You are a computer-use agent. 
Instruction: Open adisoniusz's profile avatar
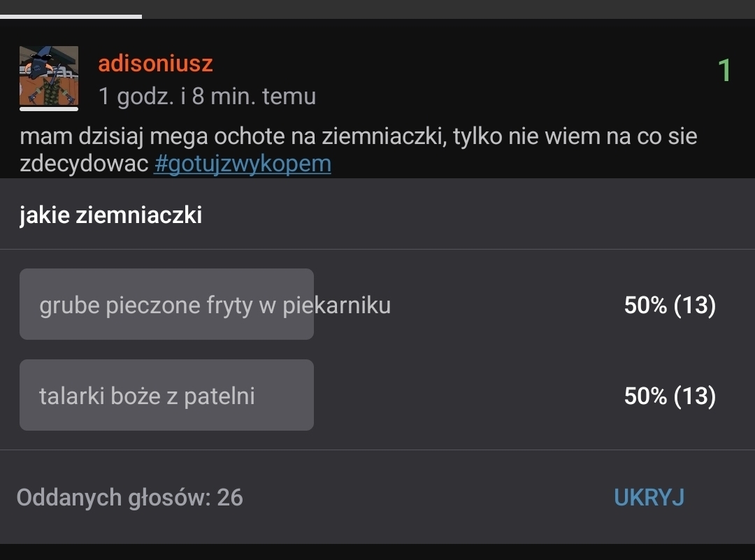pyautogui.click(x=48, y=76)
